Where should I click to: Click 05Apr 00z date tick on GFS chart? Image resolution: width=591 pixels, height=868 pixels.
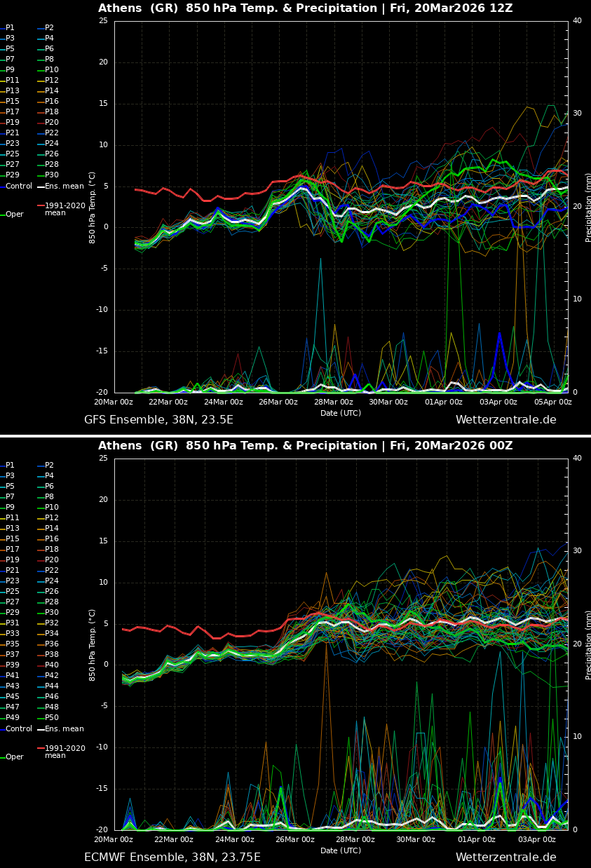552,402
